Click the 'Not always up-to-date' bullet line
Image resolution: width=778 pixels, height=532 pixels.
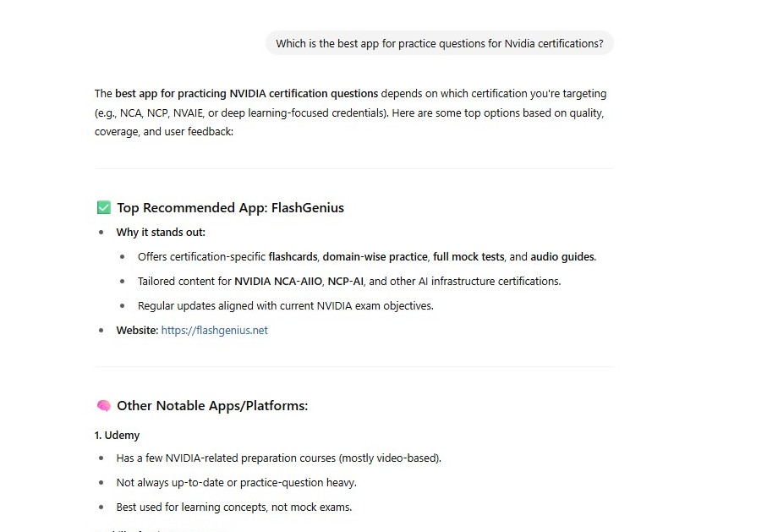(237, 483)
